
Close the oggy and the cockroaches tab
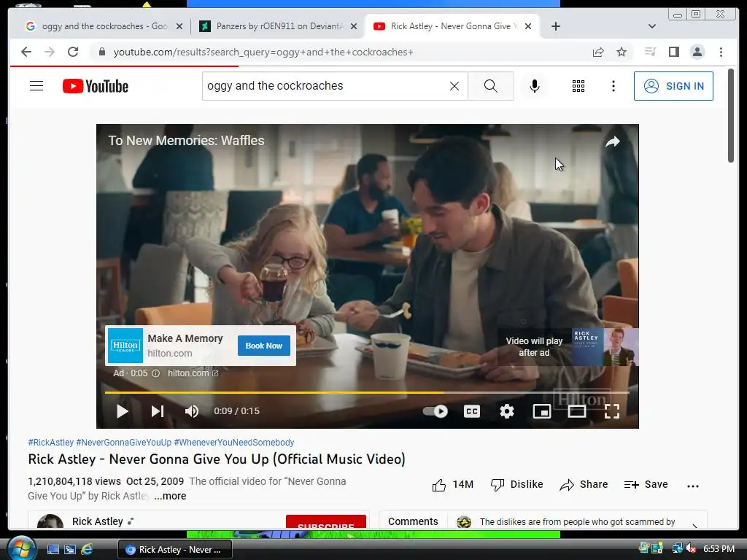point(179,26)
